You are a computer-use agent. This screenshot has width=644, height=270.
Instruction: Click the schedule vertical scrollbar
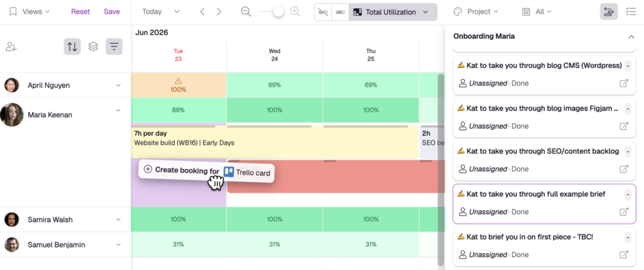[440, 170]
